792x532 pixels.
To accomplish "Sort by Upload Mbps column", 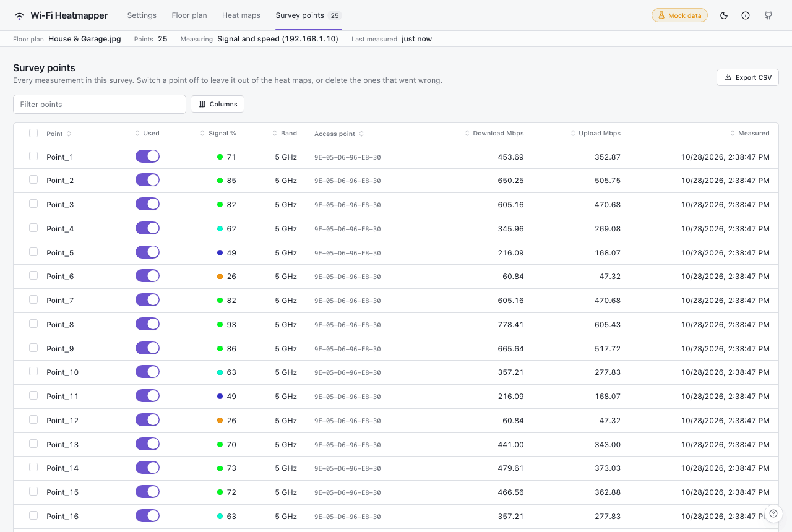I will tap(595, 133).
